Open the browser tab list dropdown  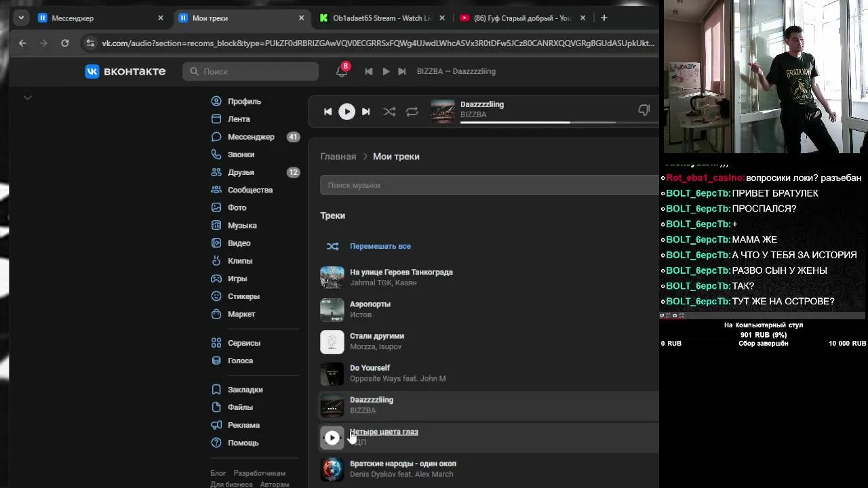tap(22, 18)
